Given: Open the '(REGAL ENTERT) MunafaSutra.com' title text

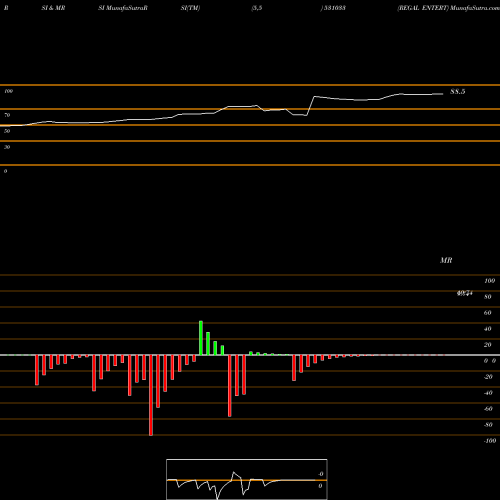Looking at the screenshot, I should (448, 8).
